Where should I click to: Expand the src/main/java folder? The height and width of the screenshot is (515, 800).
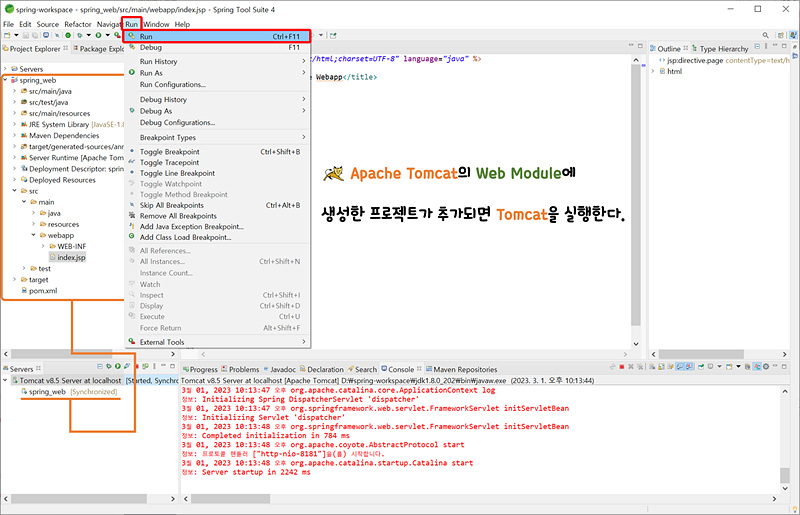pyautogui.click(x=14, y=91)
